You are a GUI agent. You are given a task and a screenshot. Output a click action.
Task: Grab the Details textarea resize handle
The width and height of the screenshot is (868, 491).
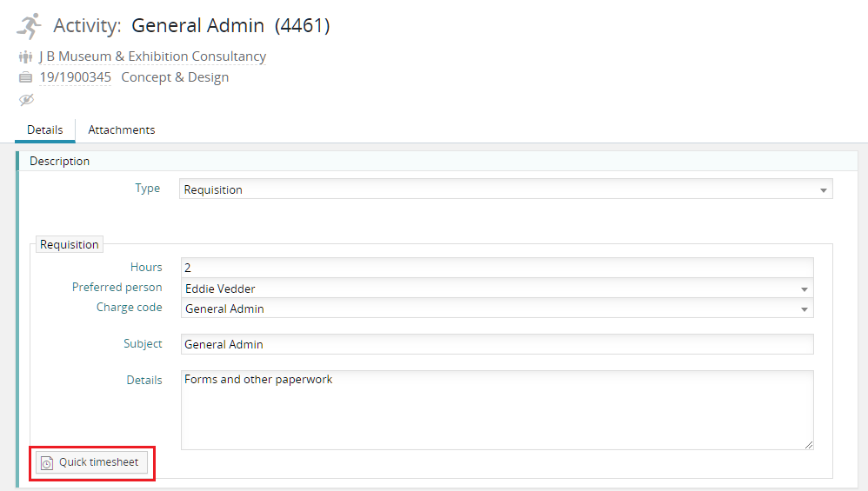click(809, 445)
